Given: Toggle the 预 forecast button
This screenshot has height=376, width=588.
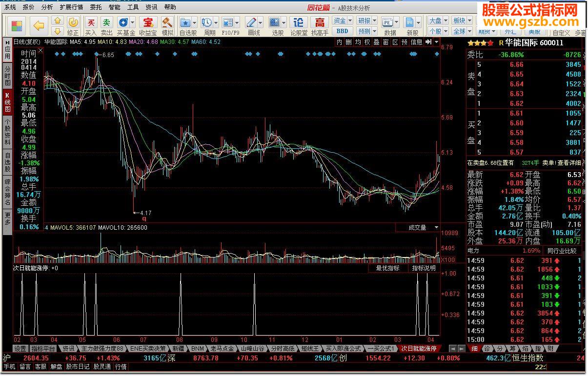Looking at the screenshot, I should pyautogui.click(x=404, y=42).
